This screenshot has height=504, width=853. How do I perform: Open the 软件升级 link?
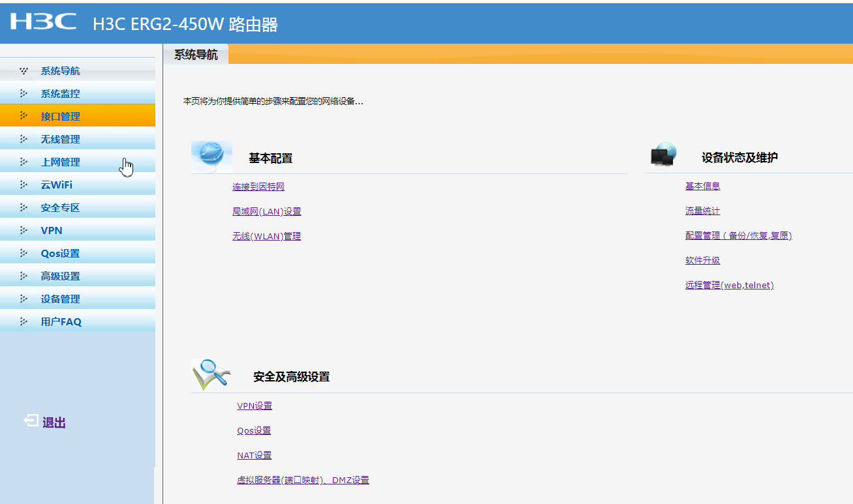tap(703, 260)
